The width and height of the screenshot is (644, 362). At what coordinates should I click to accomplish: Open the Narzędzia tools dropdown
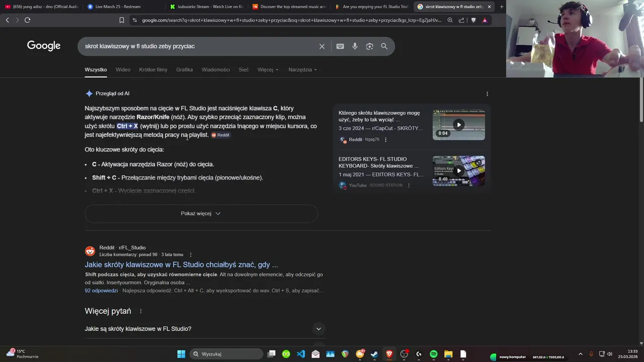point(302,70)
